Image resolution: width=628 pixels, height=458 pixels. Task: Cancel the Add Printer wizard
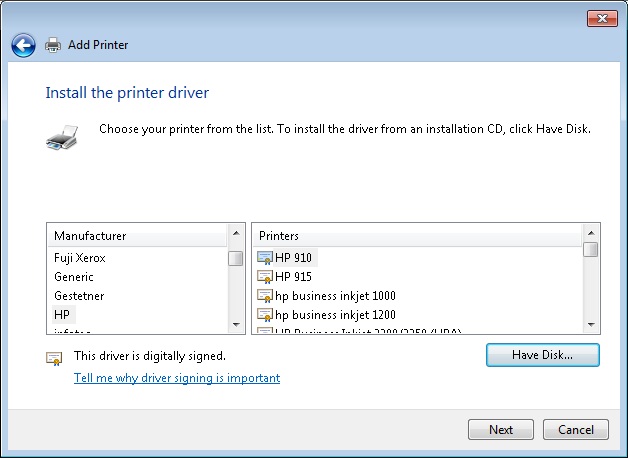click(x=576, y=430)
